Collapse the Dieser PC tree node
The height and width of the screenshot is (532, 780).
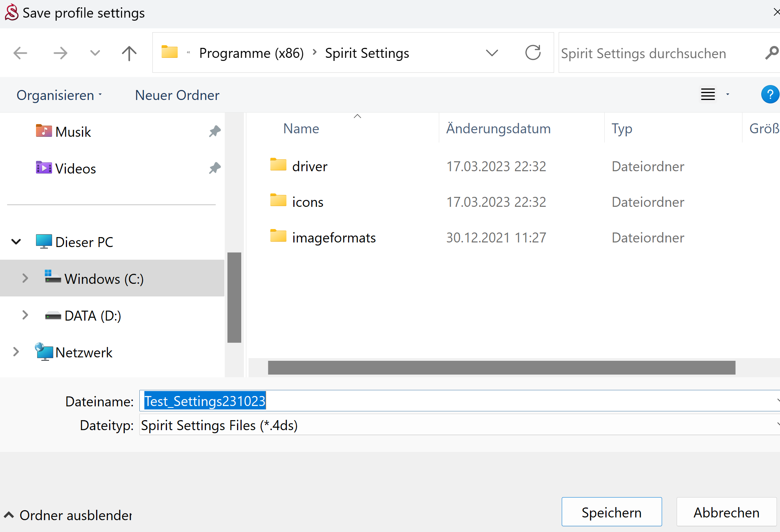(x=16, y=242)
